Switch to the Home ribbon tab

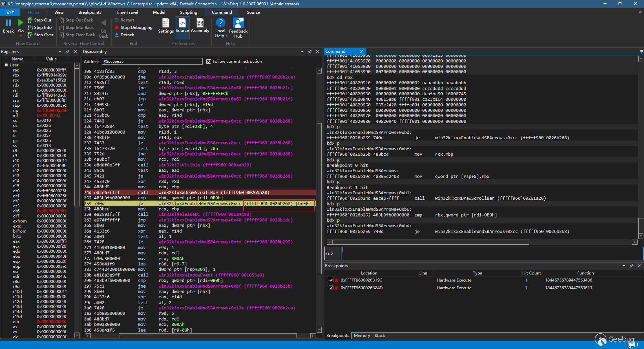(x=34, y=12)
